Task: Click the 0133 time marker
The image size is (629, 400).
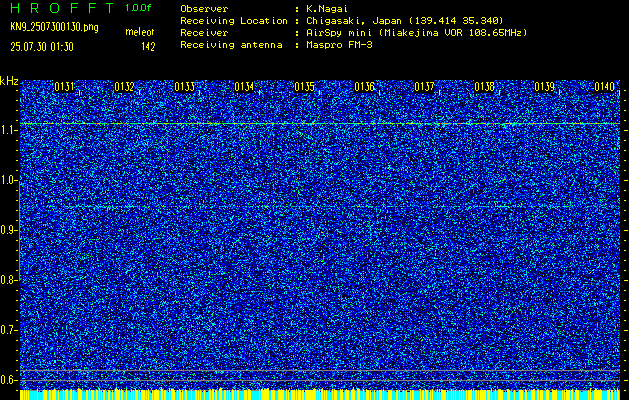Action: point(185,87)
